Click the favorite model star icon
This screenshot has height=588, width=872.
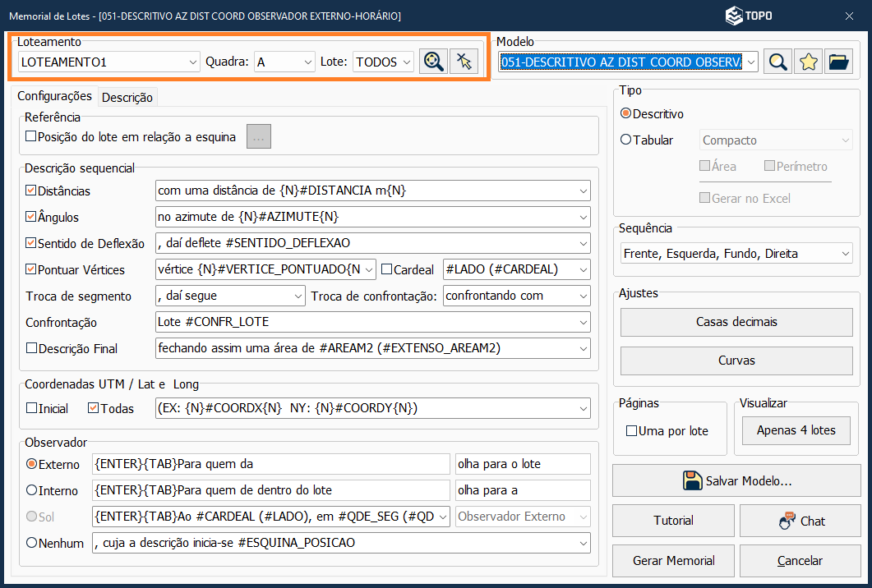808,62
